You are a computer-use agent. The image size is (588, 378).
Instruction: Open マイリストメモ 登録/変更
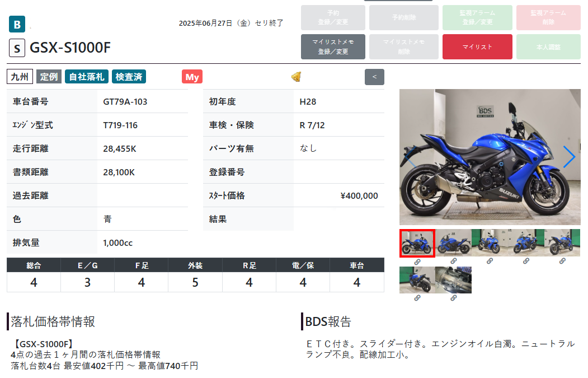coord(333,47)
